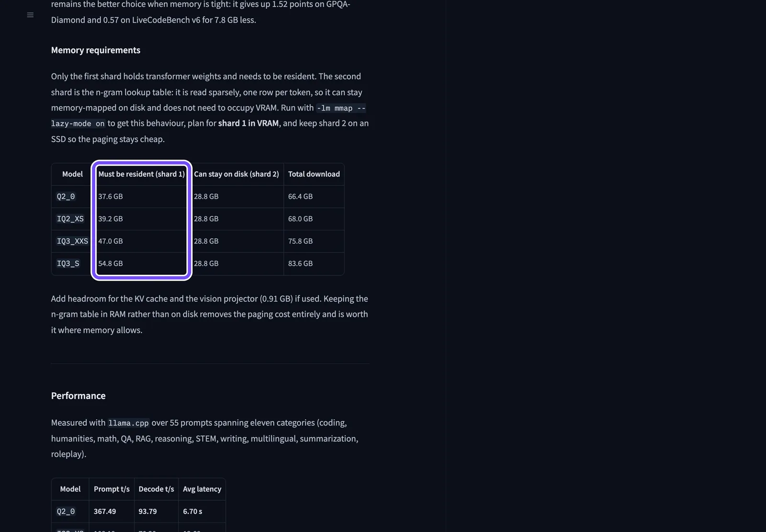
Task: Click the 'lazy-mode on' inline code
Action: 78,124
